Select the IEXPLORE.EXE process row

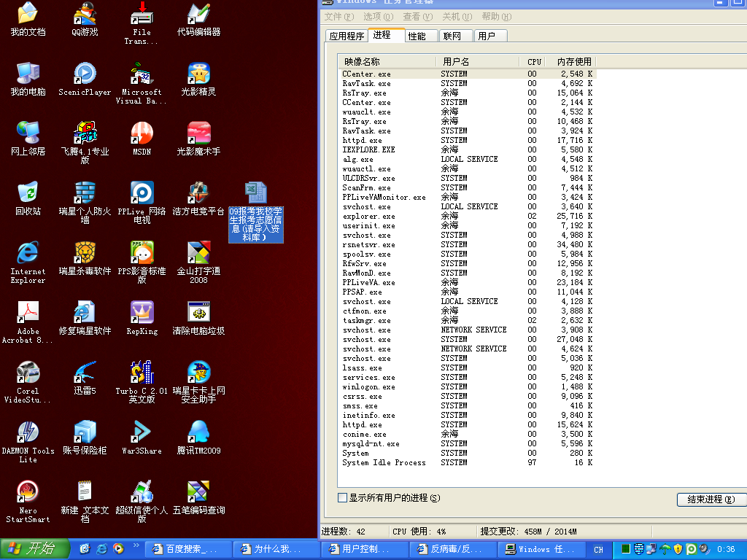point(468,149)
